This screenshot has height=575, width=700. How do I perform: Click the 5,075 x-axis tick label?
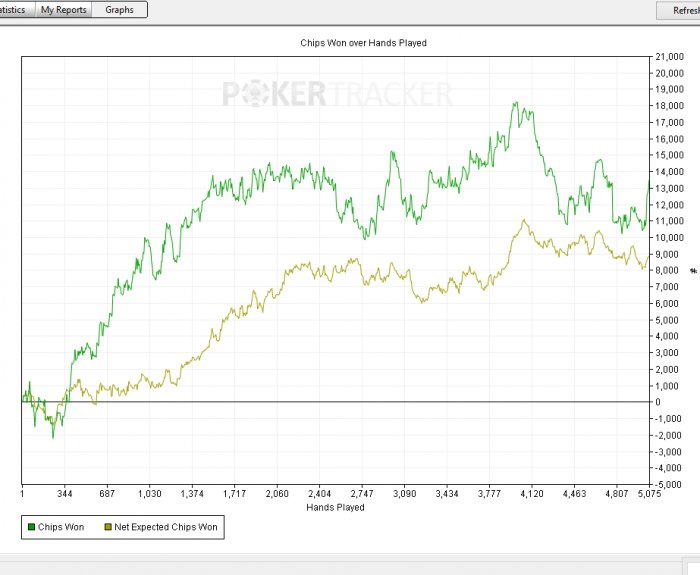(x=649, y=494)
